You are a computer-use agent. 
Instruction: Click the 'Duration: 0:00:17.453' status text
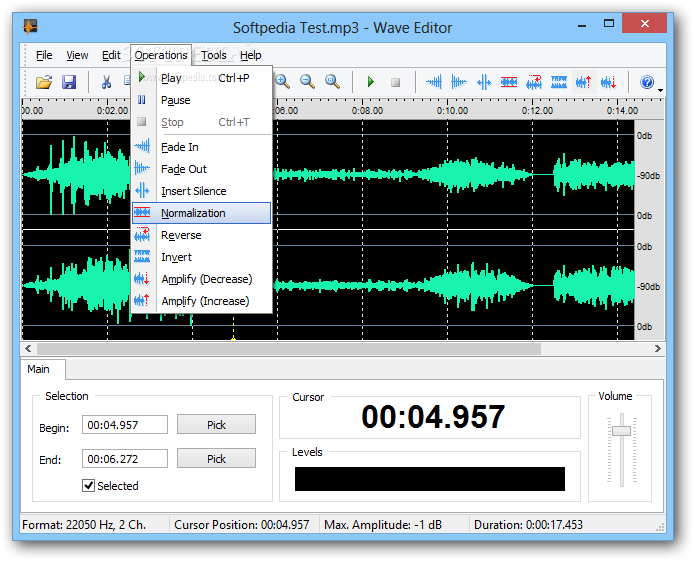tap(528, 525)
